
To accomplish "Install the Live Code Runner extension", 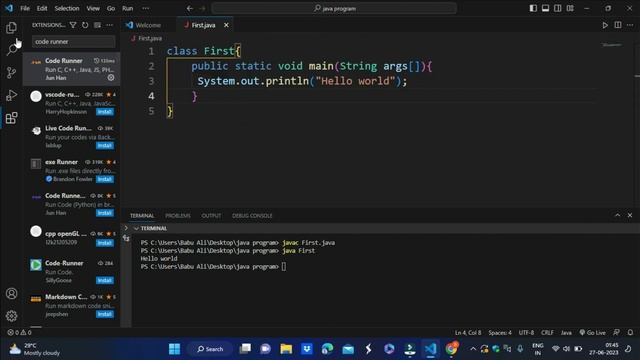I will [105, 145].
